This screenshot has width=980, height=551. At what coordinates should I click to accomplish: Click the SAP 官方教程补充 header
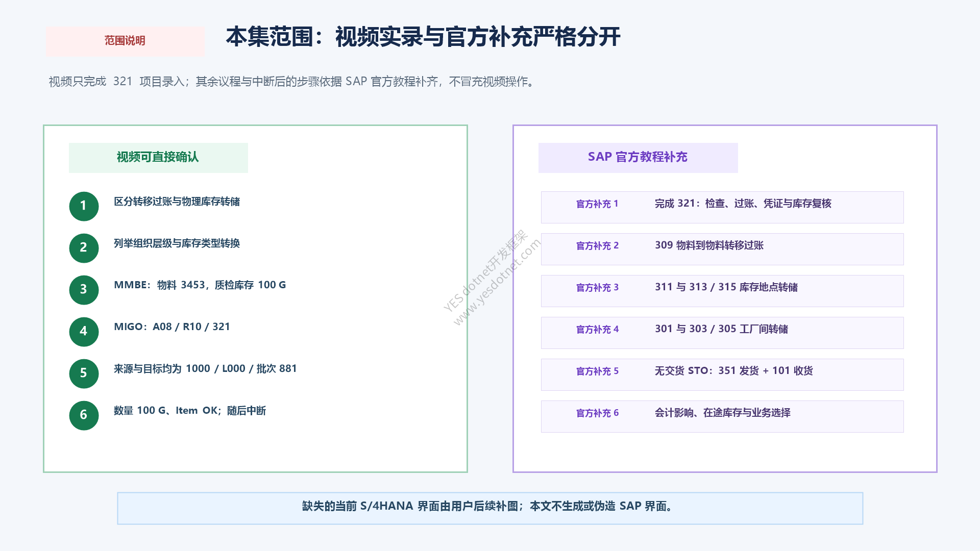pos(638,157)
